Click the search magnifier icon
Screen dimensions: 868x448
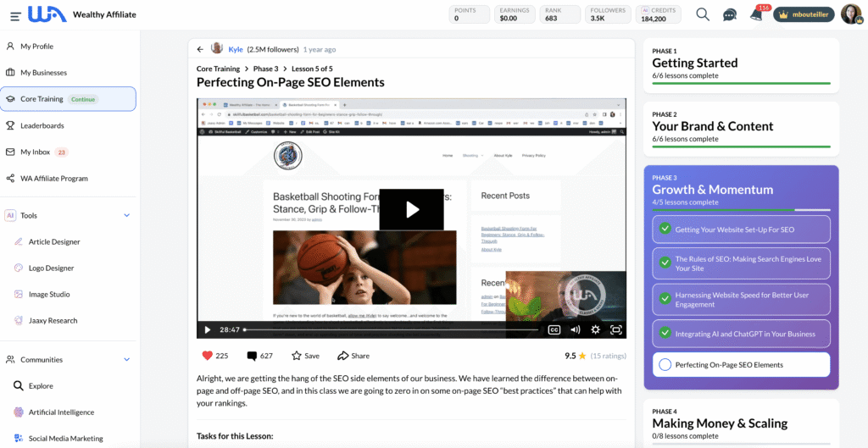(x=703, y=14)
